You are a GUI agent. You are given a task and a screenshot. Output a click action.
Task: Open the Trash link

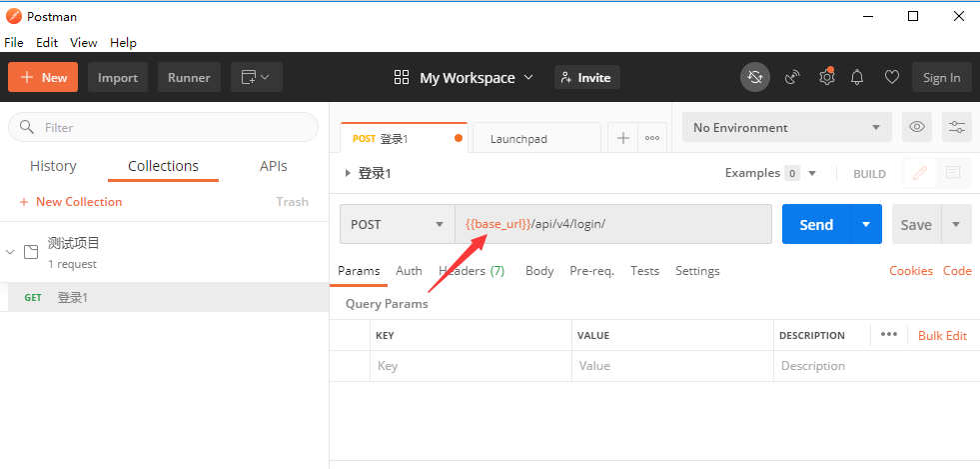point(293,201)
